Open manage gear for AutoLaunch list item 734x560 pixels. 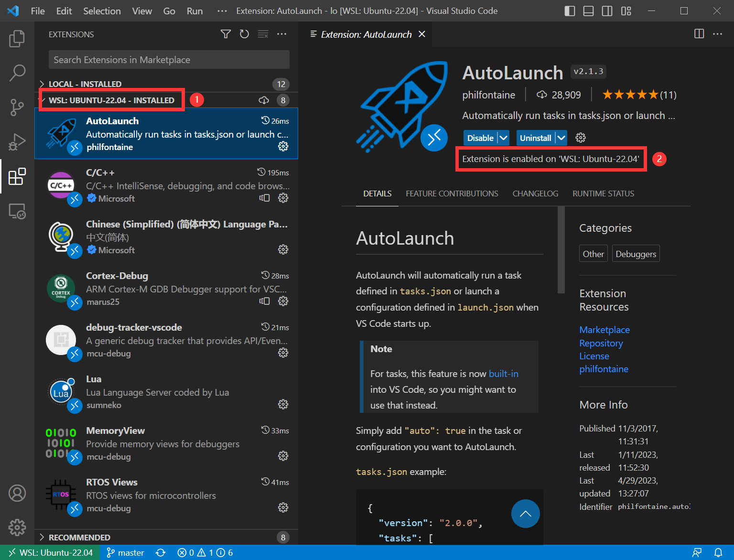[283, 146]
